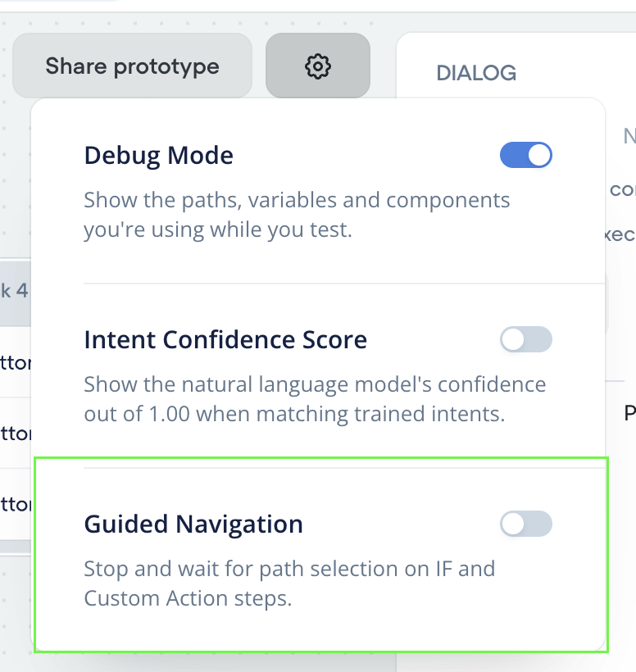Disable the Debug Mode switch
This screenshot has width=636, height=672.
526,155
